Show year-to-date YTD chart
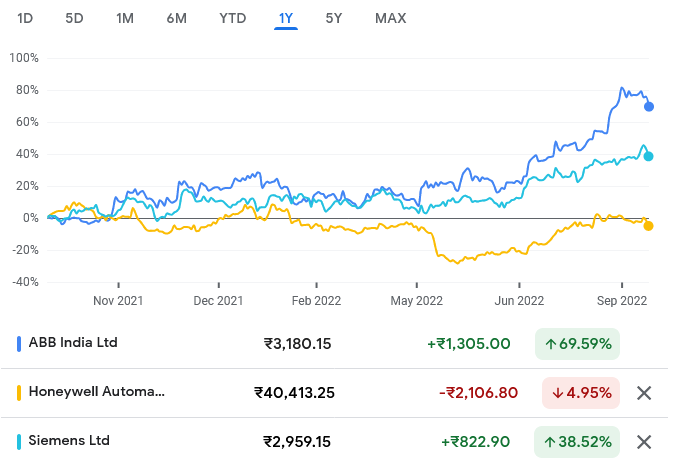The height and width of the screenshot is (466, 675). point(232,18)
